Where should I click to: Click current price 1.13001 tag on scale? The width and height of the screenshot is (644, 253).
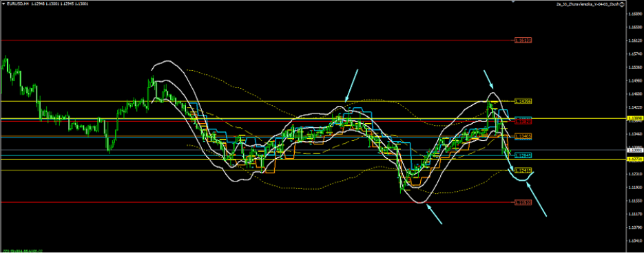pyautogui.click(x=634, y=150)
